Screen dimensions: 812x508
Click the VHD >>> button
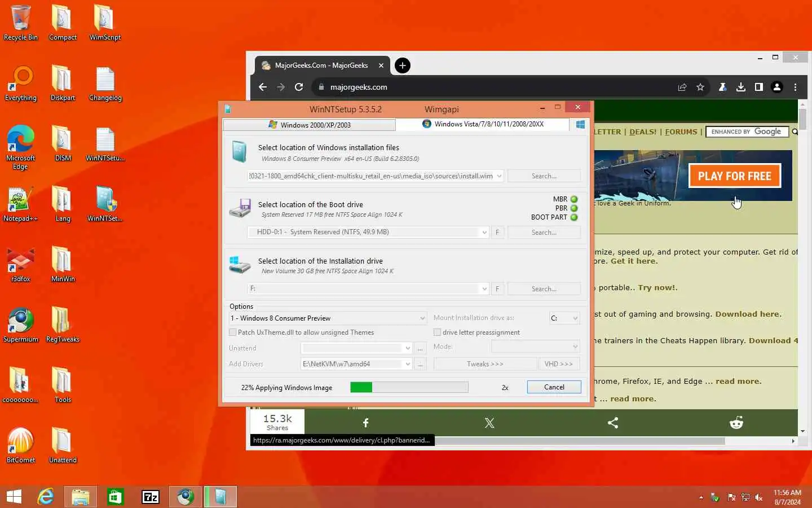click(559, 364)
